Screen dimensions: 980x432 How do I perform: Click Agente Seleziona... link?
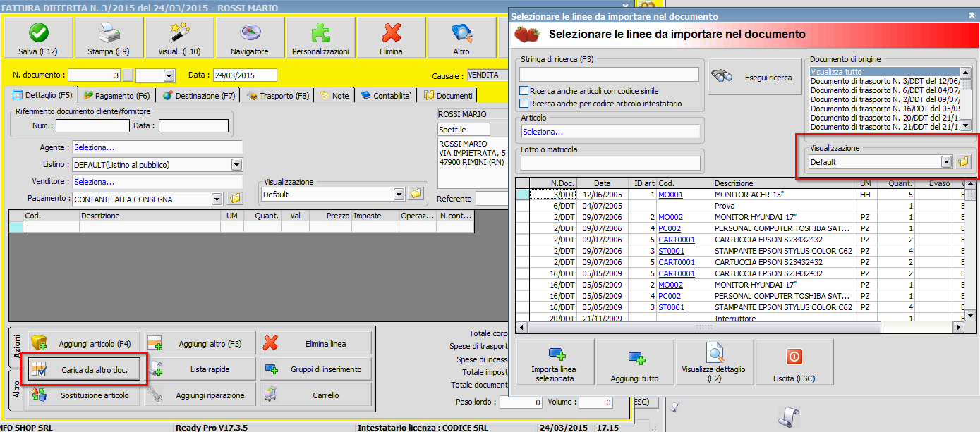pyautogui.click(x=94, y=147)
